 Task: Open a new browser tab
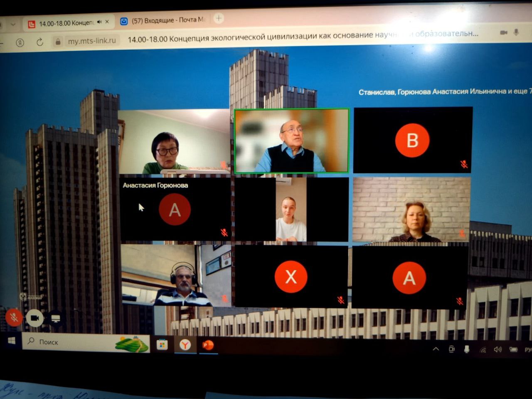point(219,18)
